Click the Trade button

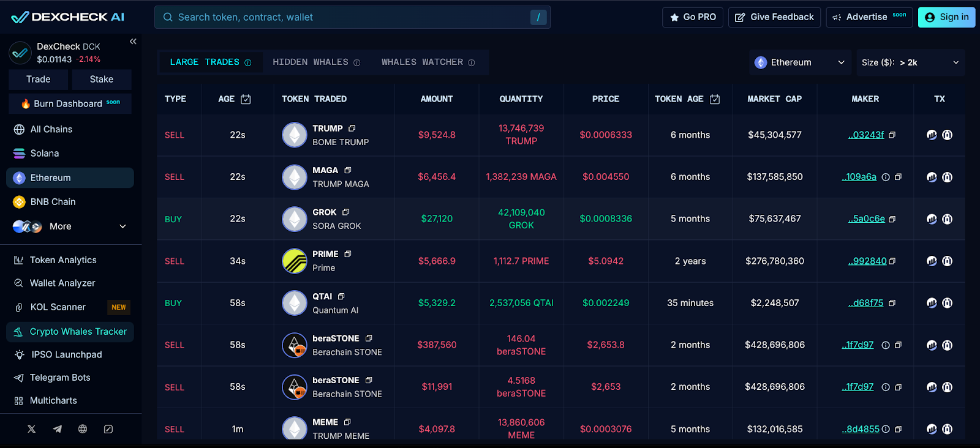(x=38, y=79)
